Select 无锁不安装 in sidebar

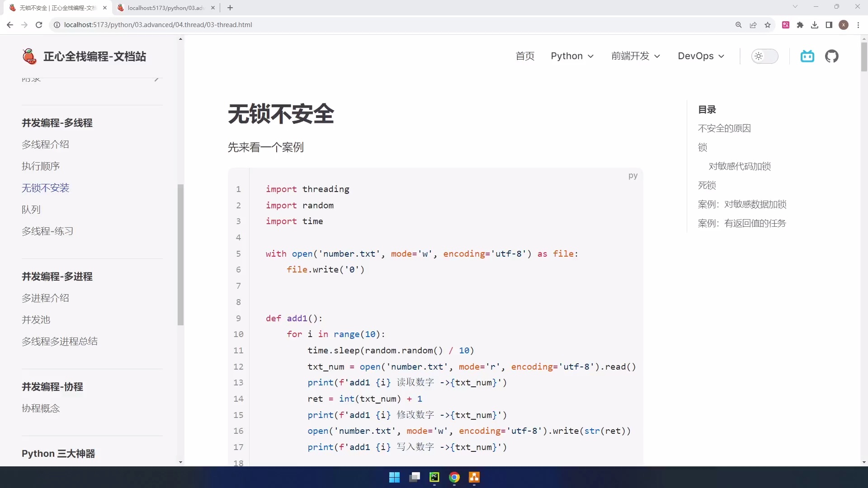[45, 188]
